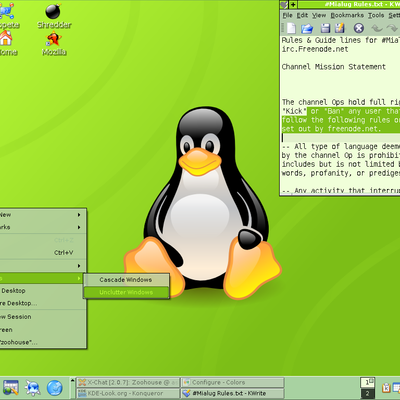The height and width of the screenshot is (400, 400).
Task: Click the small arrow left of the taskbar
Action: tap(72, 380)
